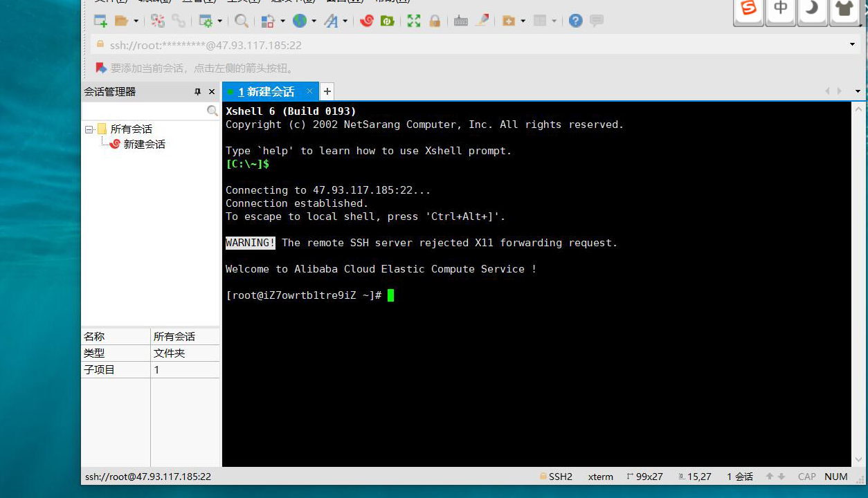Create a new session with toolbar icon
This screenshot has height=498, width=868.
click(100, 21)
